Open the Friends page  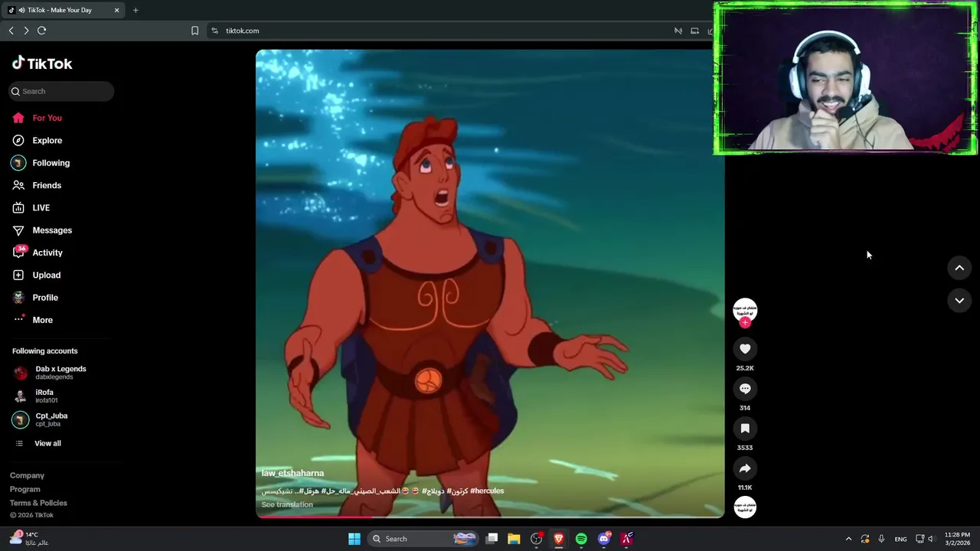[47, 185]
